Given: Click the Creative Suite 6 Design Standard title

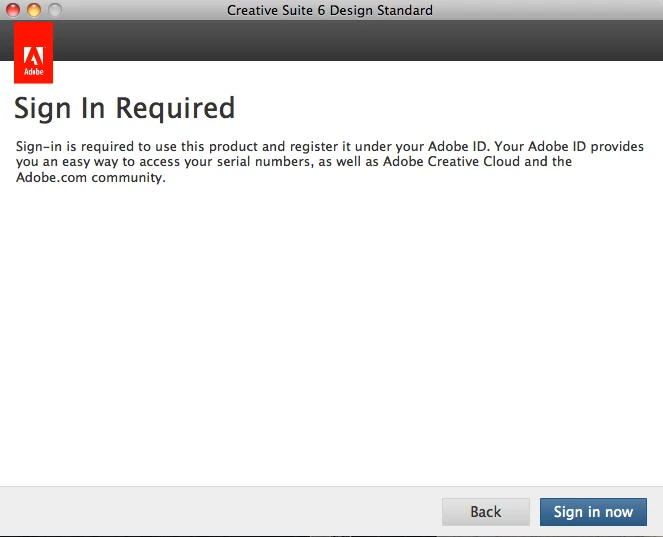Looking at the screenshot, I should (330, 10).
